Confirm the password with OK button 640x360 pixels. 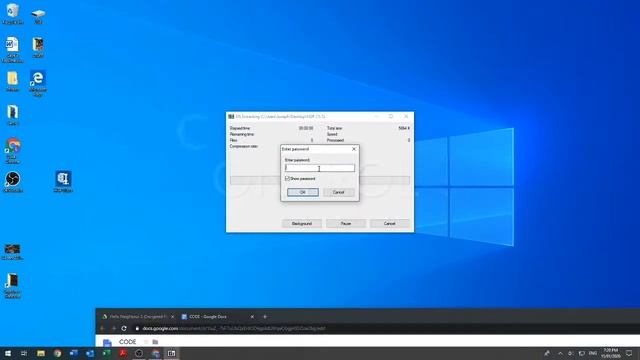[302, 192]
